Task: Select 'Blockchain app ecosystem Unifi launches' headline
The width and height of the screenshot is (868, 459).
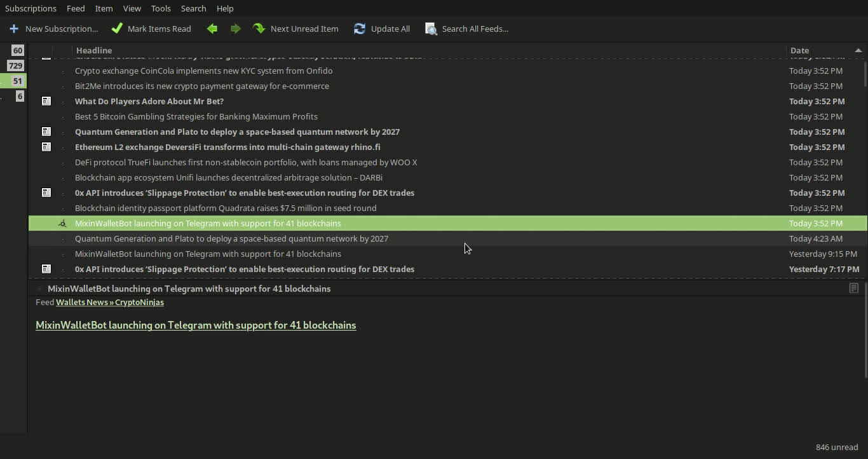Action: pos(229,177)
